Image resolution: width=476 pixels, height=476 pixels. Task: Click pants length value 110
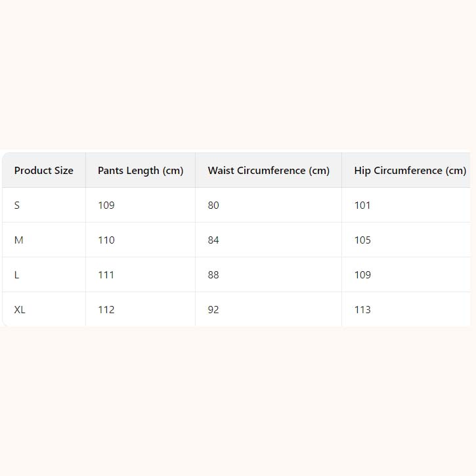(106, 240)
